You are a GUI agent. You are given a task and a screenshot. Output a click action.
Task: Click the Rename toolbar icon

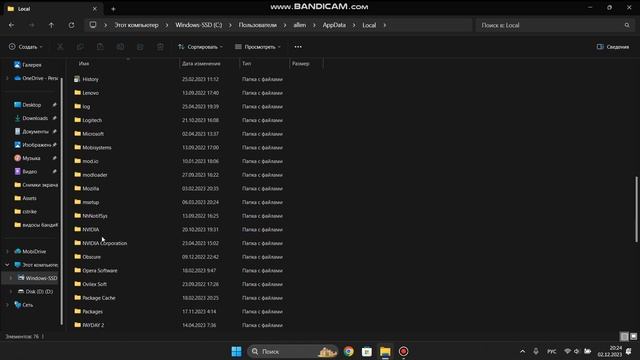click(x=120, y=47)
